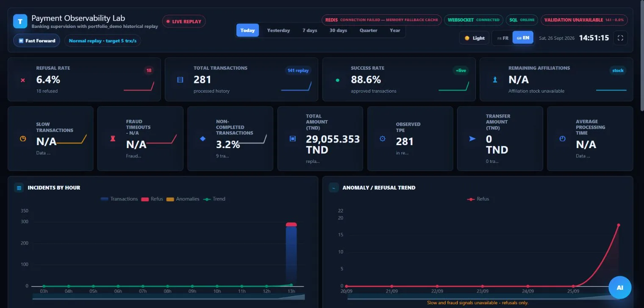This screenshot has height=308, width=644.
Task: Switch language to FR
Action: pyautogui.click(x=503, y=38)
